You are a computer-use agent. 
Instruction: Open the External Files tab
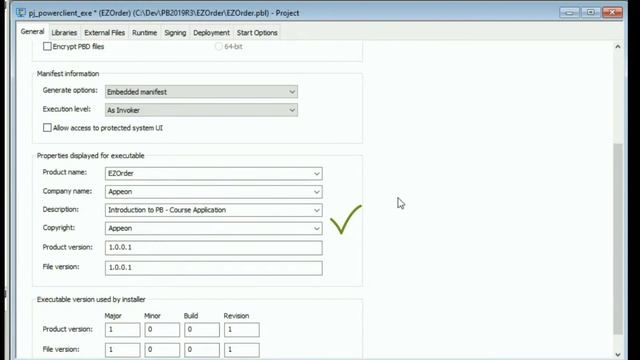pos(104,33)
